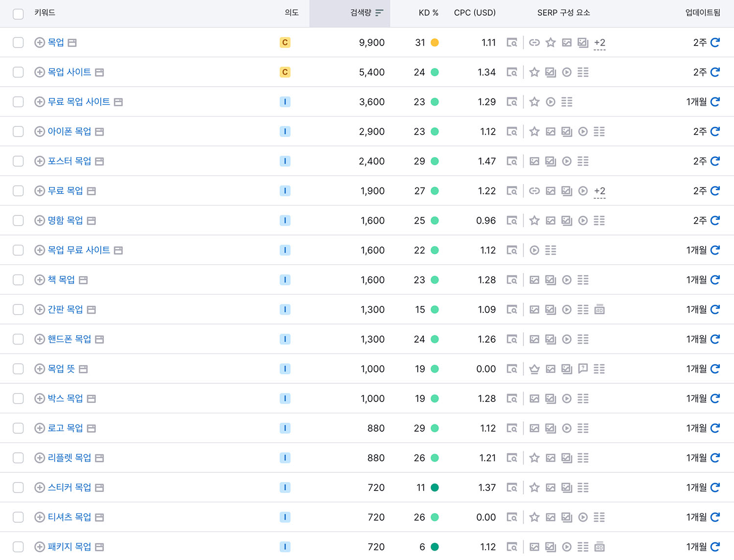Open 간판 목업 keyword link

tap(65, 309)
